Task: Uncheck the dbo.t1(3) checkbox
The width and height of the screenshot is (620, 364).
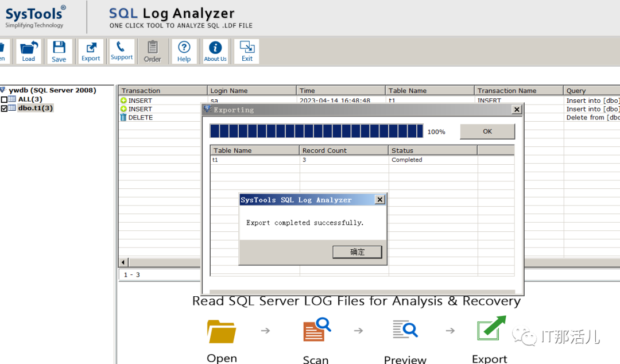Action: 4,109
